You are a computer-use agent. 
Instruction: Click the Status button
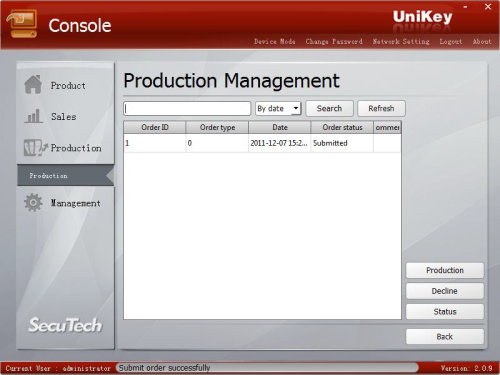(445, 312)
